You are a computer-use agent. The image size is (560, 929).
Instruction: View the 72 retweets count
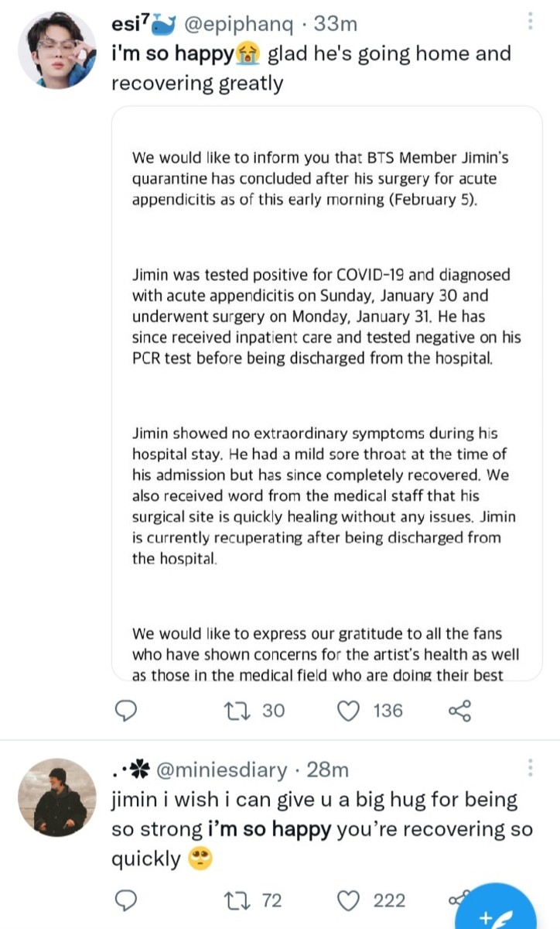coord(271,900)
